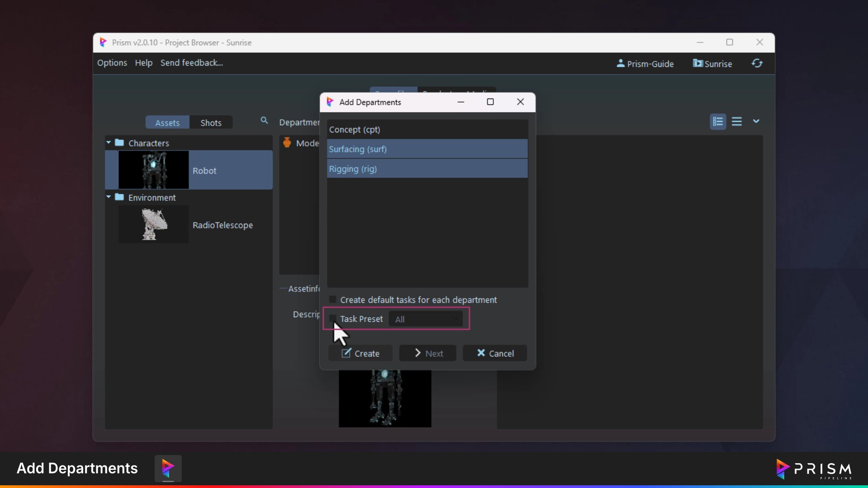Toggle the Task Preset checkbox

click(x=333, y=318)
